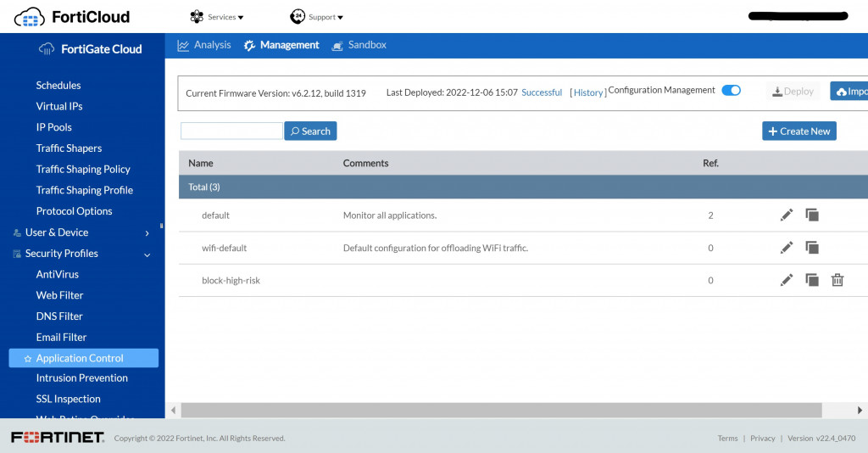Open Traffic Shaping Profile in the sidebar
The width and height of the screenshot is (868, 453).
coord(84,191)
